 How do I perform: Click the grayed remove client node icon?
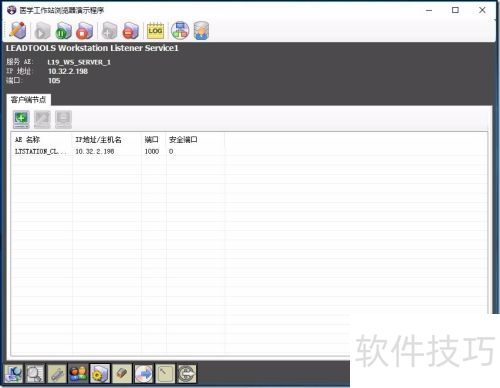click(63, 119)
